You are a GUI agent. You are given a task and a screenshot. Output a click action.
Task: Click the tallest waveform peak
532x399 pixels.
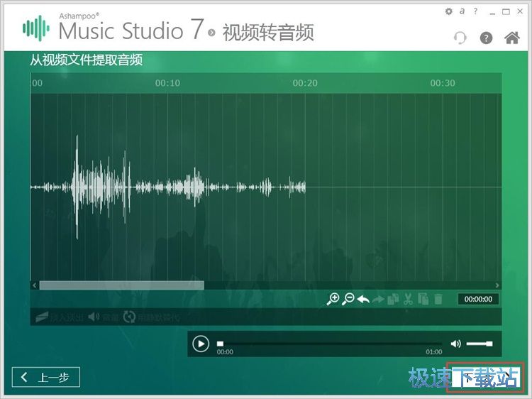[x=77, y=187]
